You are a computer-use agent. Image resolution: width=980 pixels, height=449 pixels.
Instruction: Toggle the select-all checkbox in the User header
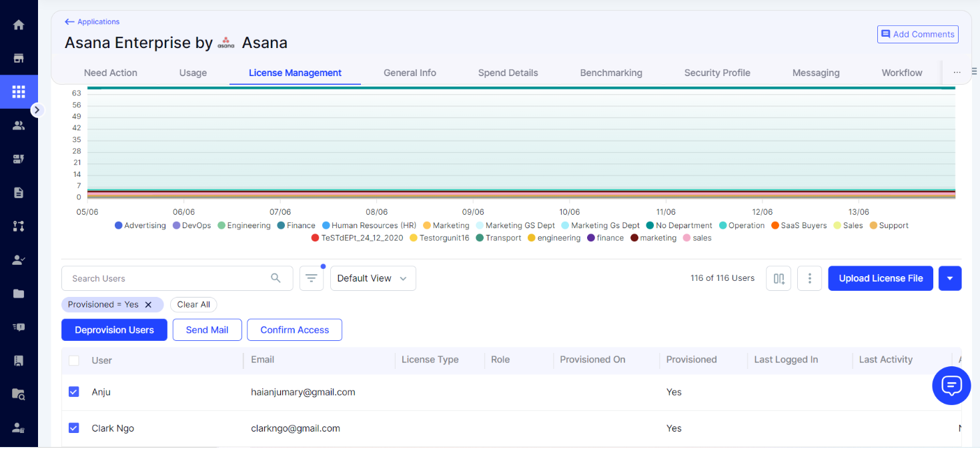point(73,360)
